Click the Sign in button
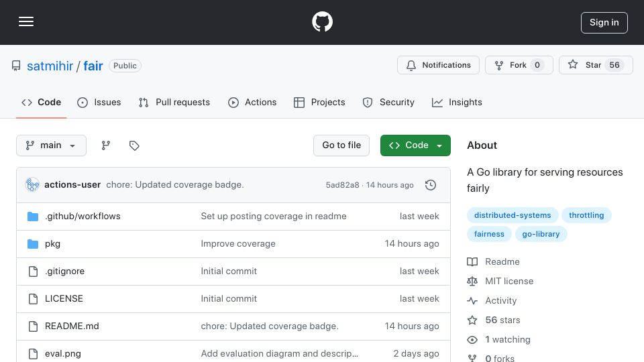The width and height of the screenshot is (644, 362). (604, 23)
